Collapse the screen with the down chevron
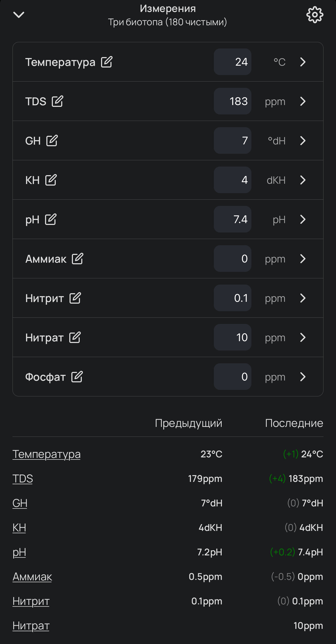 coord(19,15)
